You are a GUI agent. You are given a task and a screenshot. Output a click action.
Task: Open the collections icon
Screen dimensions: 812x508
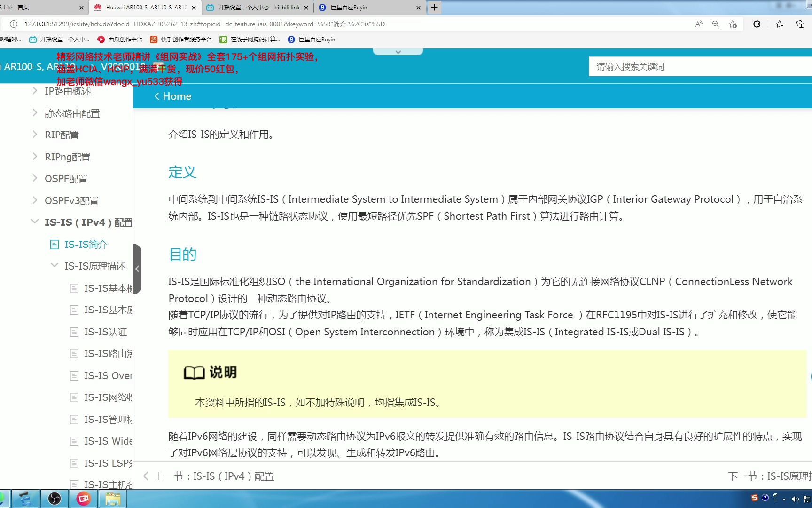click(x=800, y=24)
